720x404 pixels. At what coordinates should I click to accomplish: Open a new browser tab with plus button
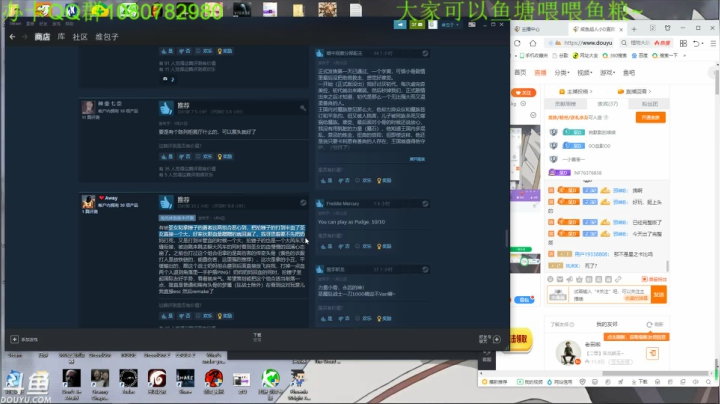634,29
